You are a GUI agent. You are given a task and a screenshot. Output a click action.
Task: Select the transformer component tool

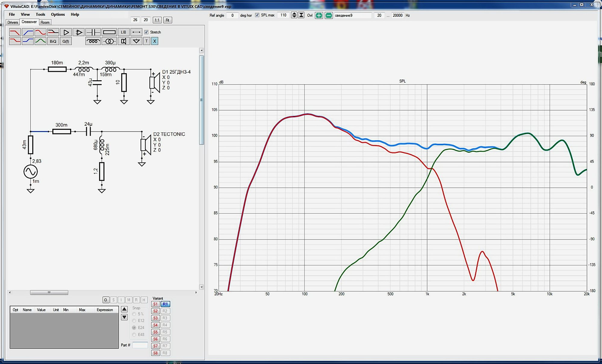[x=109, y=41]
